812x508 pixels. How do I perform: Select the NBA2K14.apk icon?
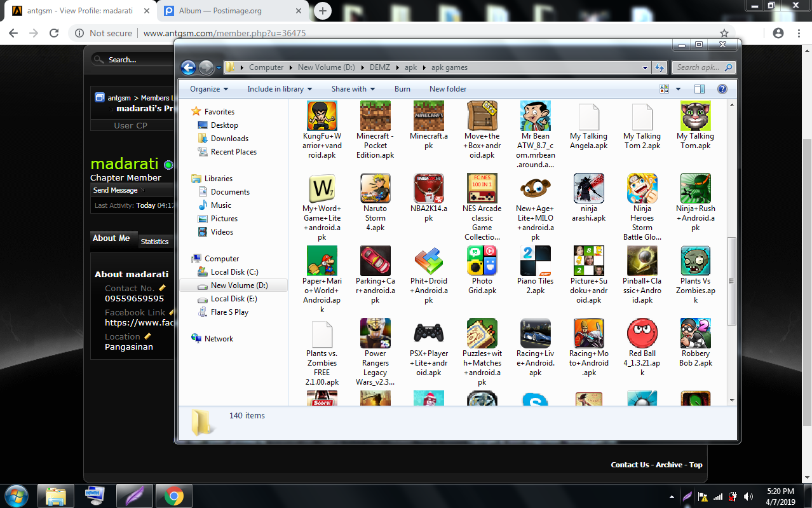[429, 188]
